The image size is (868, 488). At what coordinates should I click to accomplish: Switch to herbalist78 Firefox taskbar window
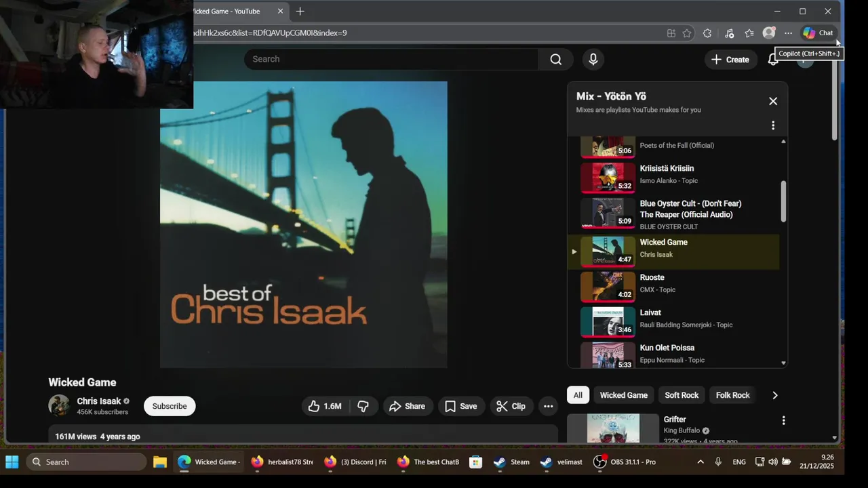point(281,462)
